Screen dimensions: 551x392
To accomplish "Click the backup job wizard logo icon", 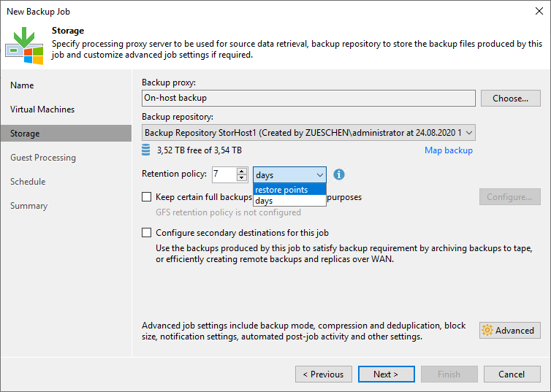I will 24,45.
